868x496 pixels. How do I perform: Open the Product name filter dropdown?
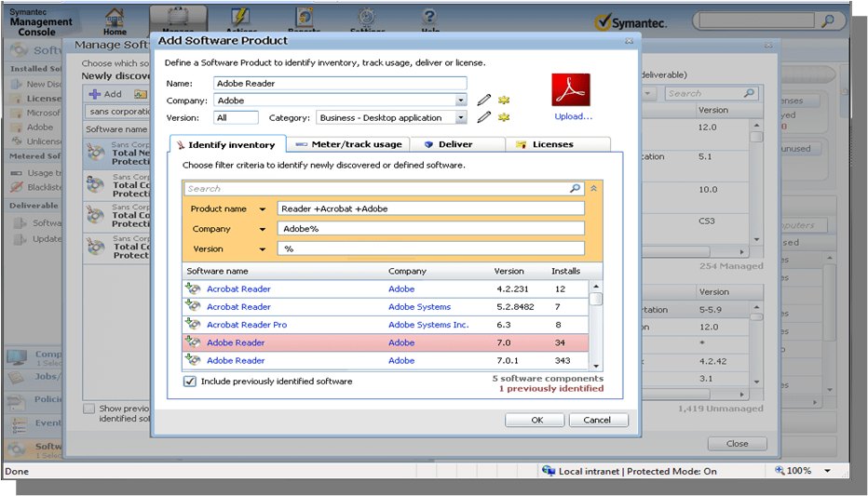pos(263,209)
